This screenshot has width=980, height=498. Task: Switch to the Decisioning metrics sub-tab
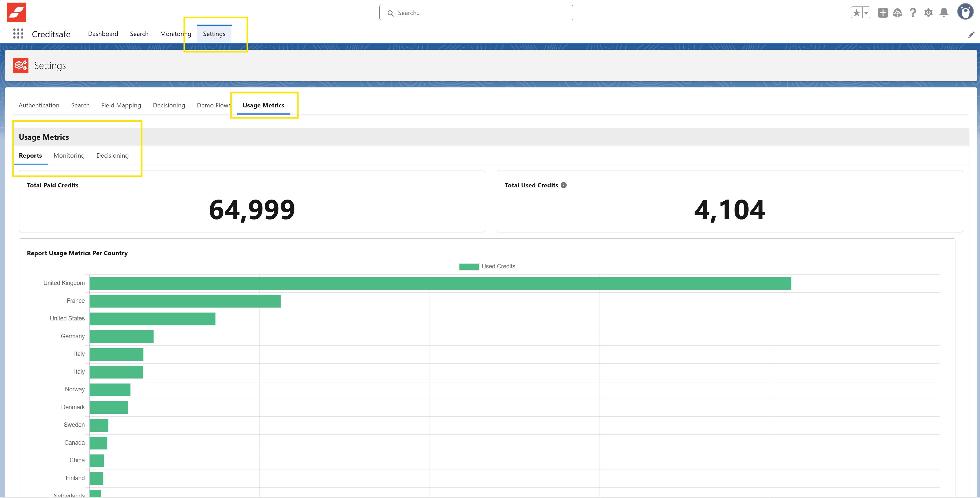pyautogui.click(x=112, y=155)
